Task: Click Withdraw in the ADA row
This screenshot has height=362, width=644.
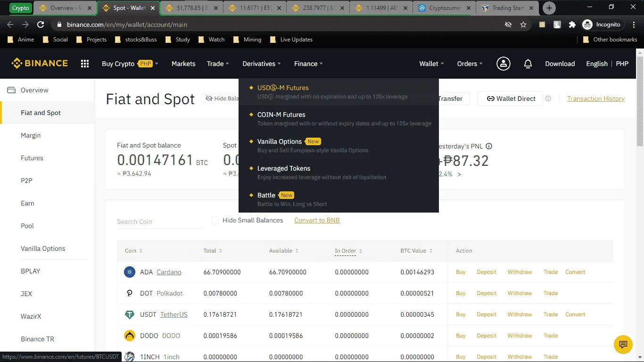Action: tap(520, 272)
